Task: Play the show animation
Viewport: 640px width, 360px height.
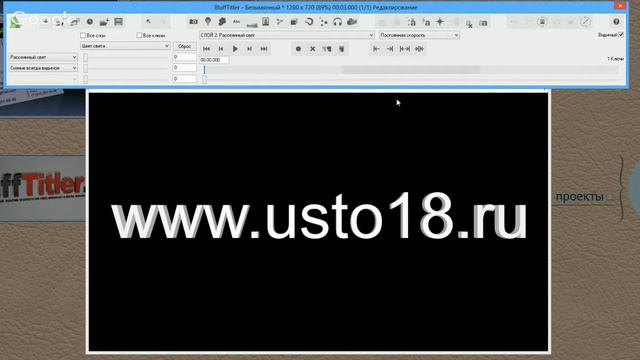Action: click(x=235, y=49)
